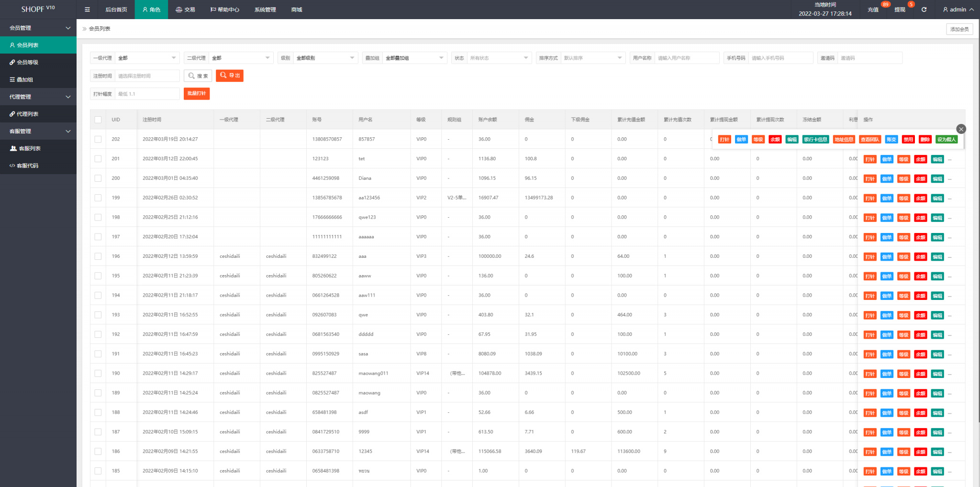The height and width of the screenshot is (487, 980).
Task: Click the refresh icon in top bar
Action: pyautogui.click(x=924, y=10)
